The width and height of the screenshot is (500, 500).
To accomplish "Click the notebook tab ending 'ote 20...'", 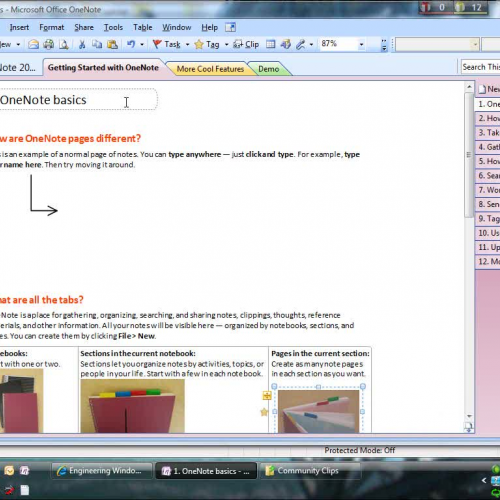I will click(x=18, y=67).
